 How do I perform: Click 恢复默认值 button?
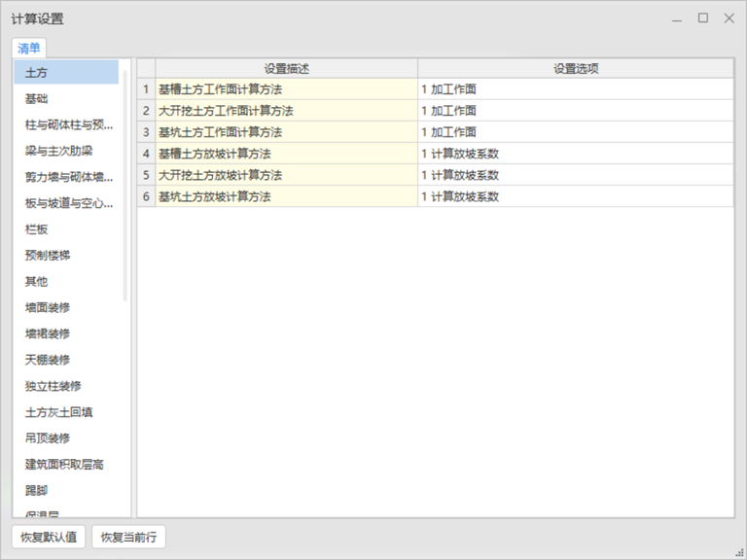(x=48, y=538)
